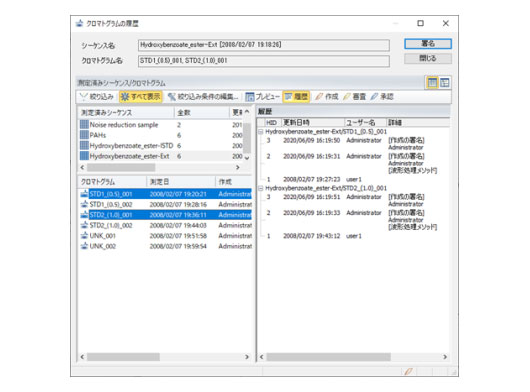Click the 作成 pen signature icon

[x=327, y=97]
